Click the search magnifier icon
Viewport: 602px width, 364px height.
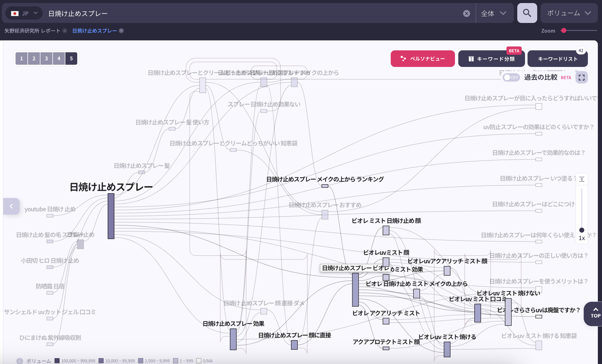527,13
